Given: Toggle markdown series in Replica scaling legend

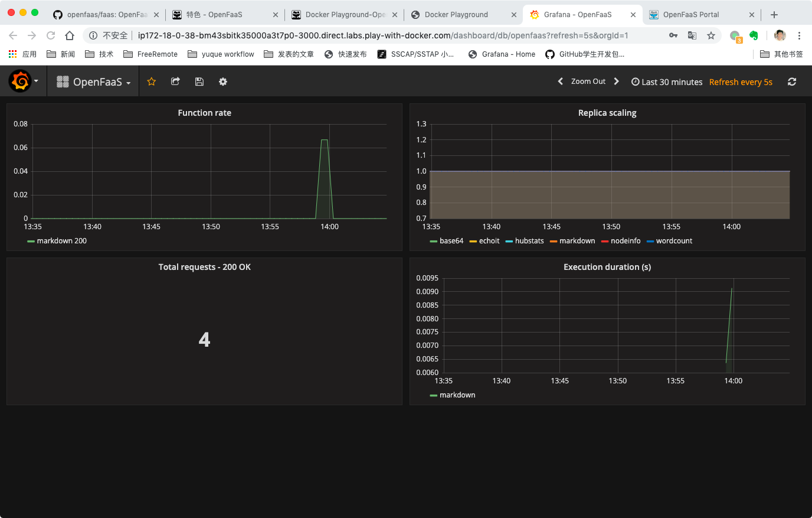Looking at the screenshot, I should (x=572, y=241).
